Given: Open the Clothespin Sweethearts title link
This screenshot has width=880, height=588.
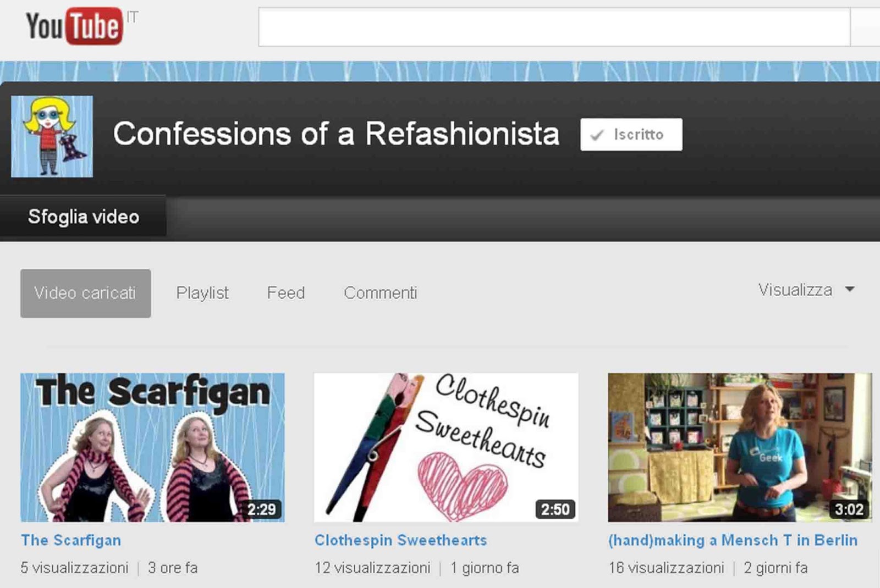Looking at the screenshot, I should pos(401,540).
